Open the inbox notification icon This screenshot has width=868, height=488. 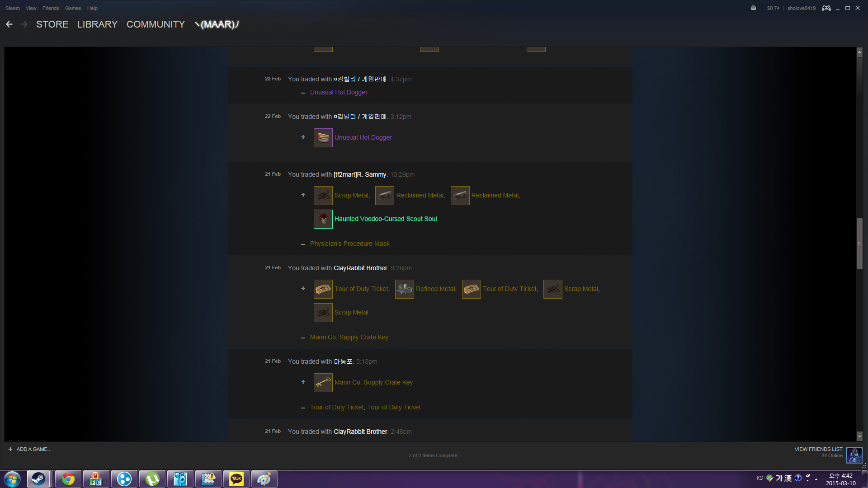tap(753, 8)
